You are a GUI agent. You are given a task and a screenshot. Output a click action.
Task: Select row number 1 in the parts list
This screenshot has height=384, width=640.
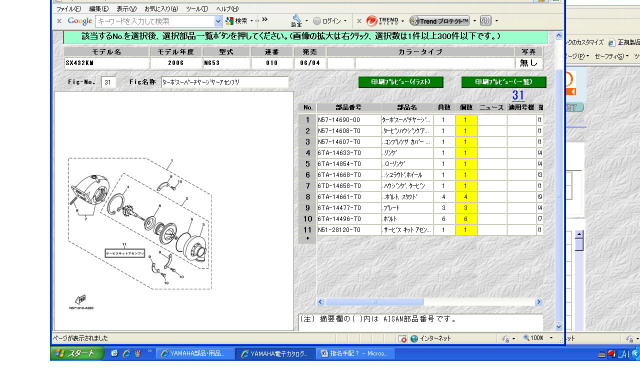(x=307, y=120)
